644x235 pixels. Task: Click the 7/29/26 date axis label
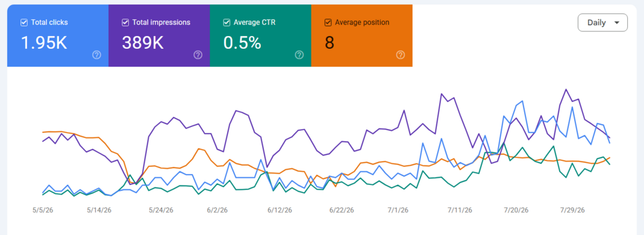click(572, 211)
